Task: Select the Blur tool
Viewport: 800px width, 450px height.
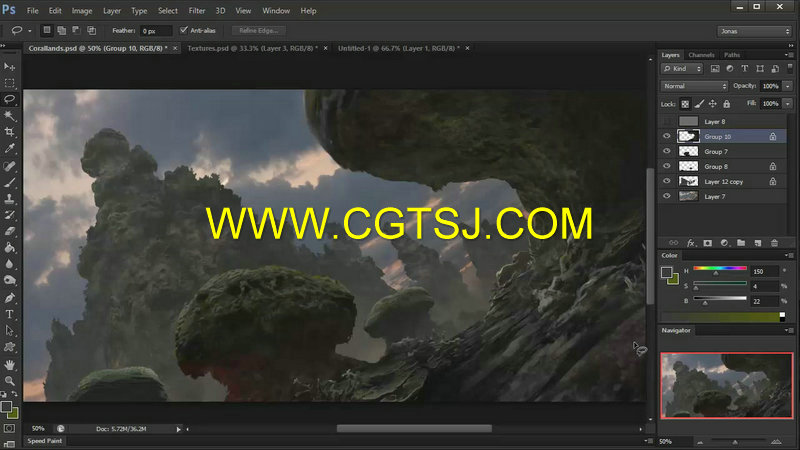Action: click(x=9, y=264)
